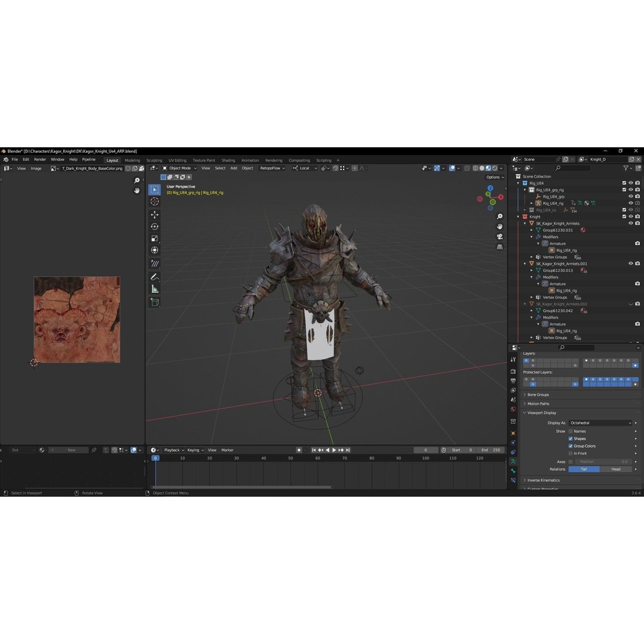Select the Measure tool
The width and height of the screenshot is (644, 644).
point(154,289)
